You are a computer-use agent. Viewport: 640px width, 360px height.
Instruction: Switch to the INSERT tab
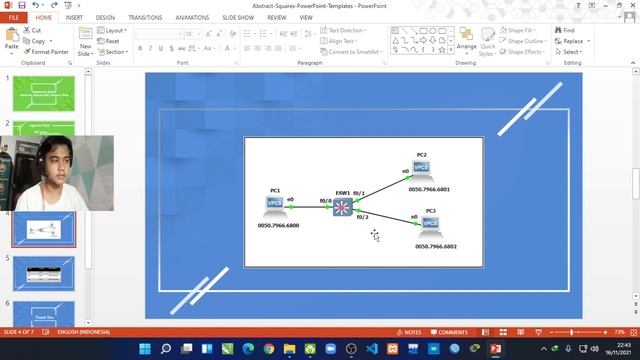coord(74,18)
